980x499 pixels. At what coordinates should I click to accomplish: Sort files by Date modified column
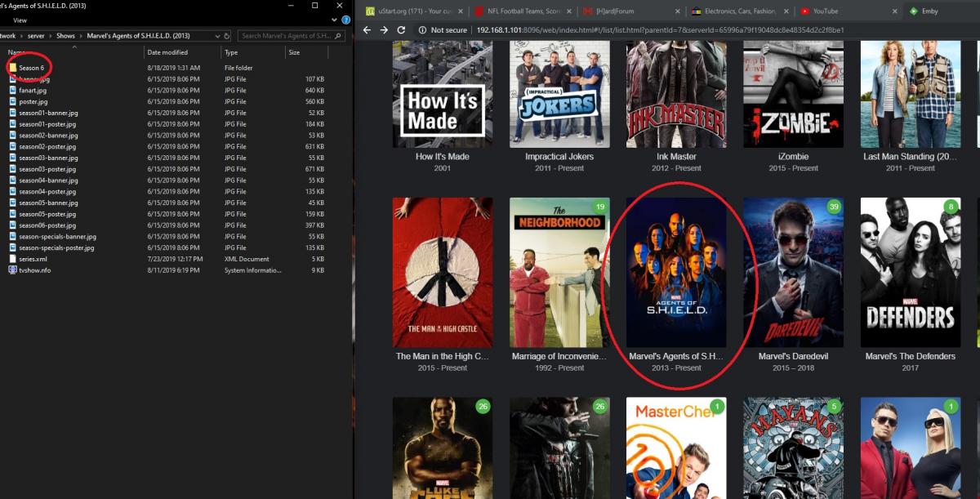pyautogui.click(x=167, y=52)
